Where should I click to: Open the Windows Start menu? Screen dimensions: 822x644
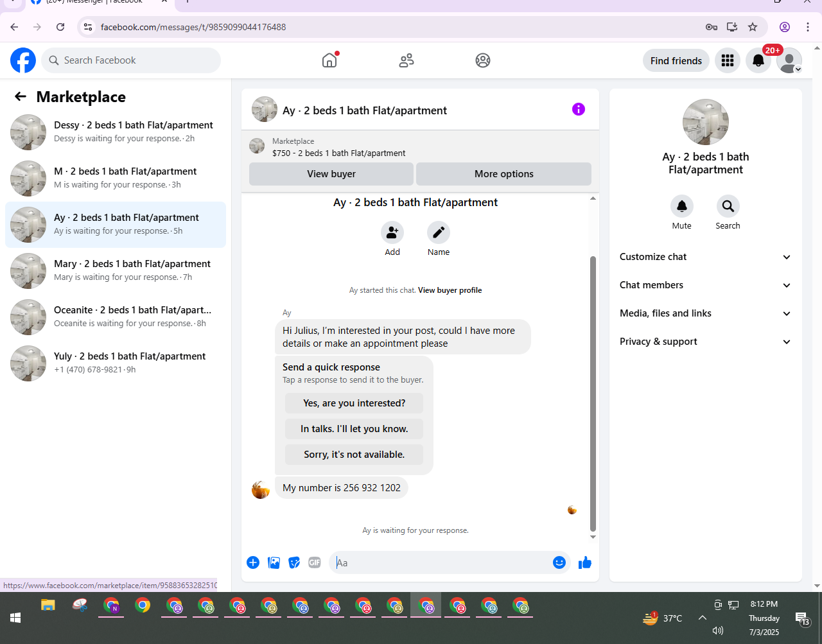[x=15, y=618]
